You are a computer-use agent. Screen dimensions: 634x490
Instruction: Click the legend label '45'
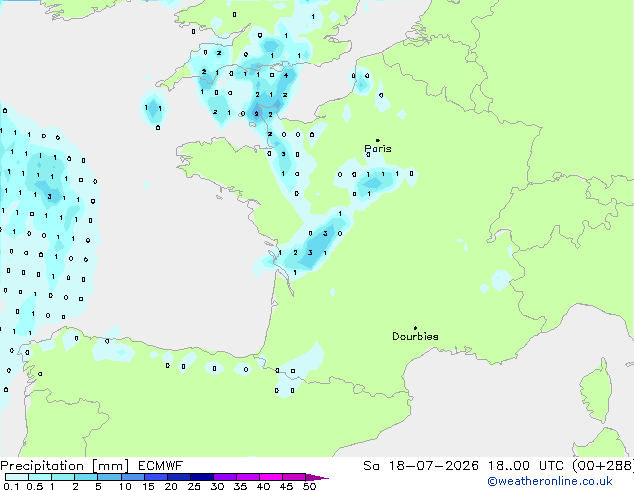point(286,486)
